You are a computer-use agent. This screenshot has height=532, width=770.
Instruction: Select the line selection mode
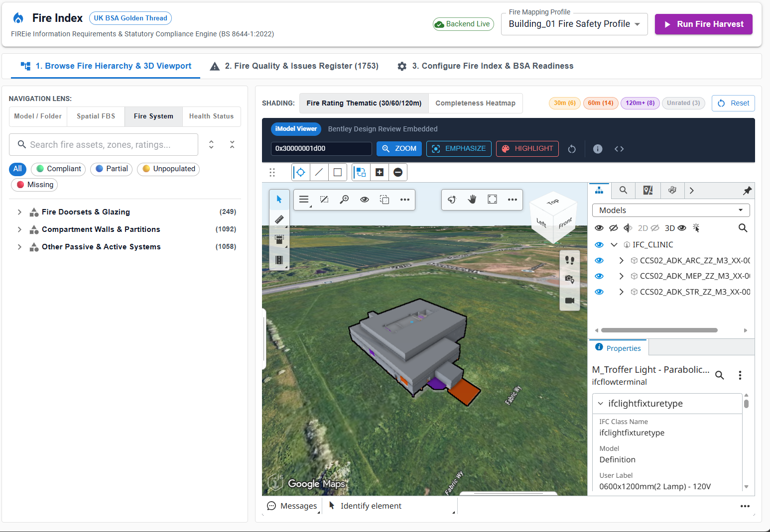(x=319, y=172)
